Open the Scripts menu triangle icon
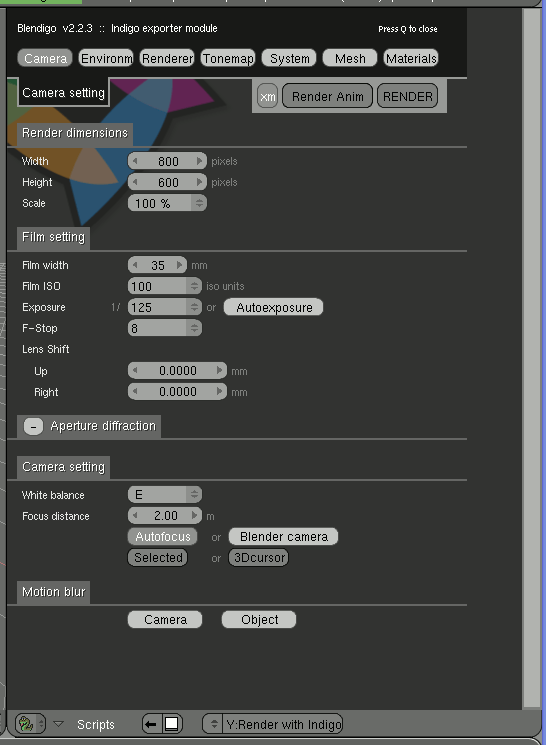The image size is (546, 745). click(x=58, y=724)
